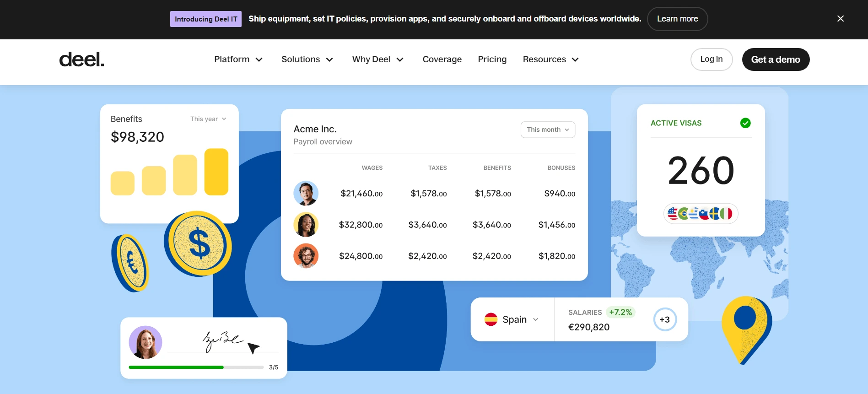
Task: Click the dollar coin illustration
Action: coord(198,244)
